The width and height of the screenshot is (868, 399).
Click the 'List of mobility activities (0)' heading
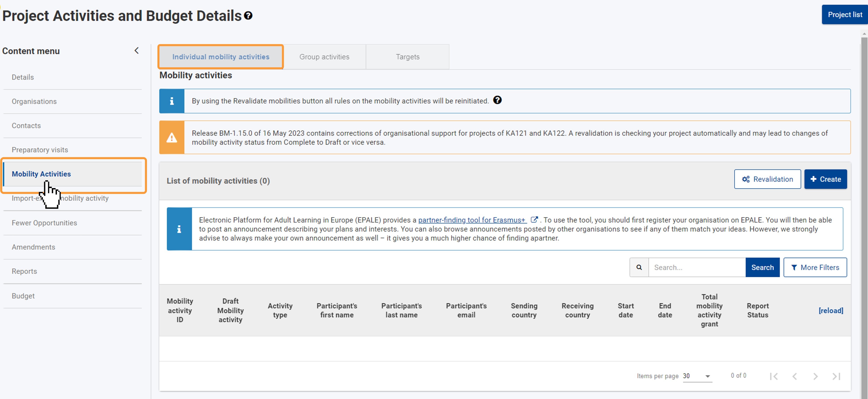click(x=218, y=181)
